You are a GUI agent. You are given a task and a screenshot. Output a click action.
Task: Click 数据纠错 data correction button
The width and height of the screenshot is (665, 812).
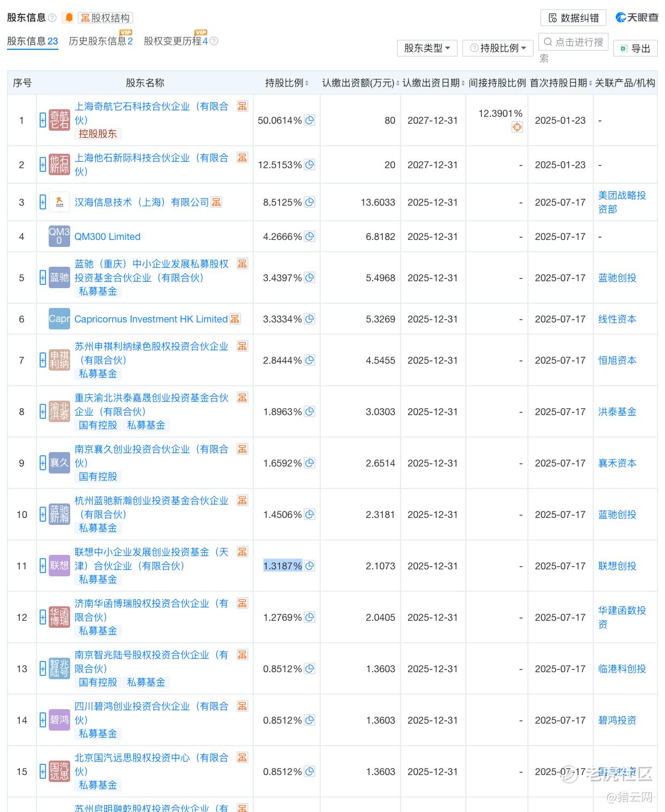coord(573,18)
